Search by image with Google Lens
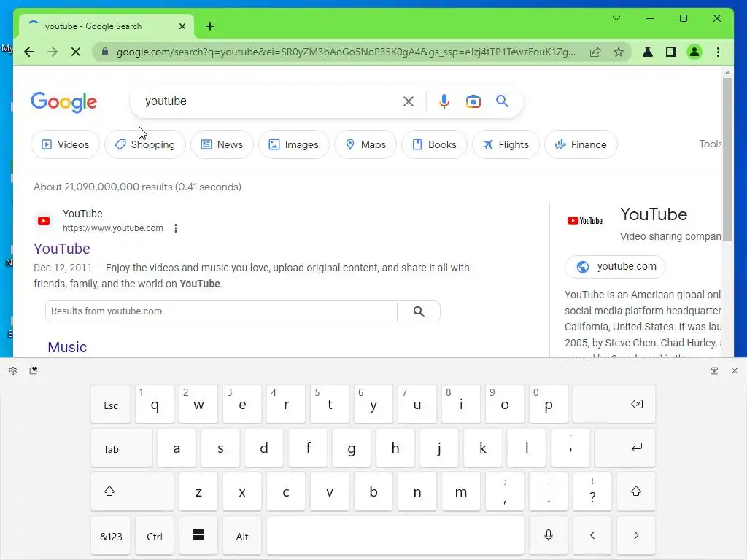 (473, 101)
